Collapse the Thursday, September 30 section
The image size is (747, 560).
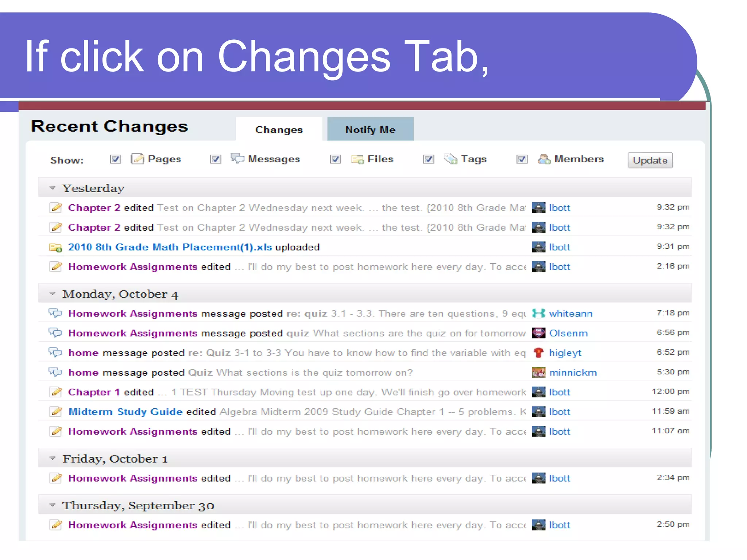[53, 505]
